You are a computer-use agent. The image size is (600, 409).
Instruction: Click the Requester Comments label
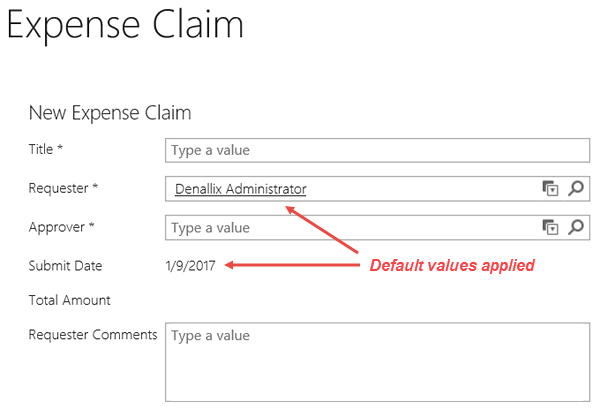(93, 334)
